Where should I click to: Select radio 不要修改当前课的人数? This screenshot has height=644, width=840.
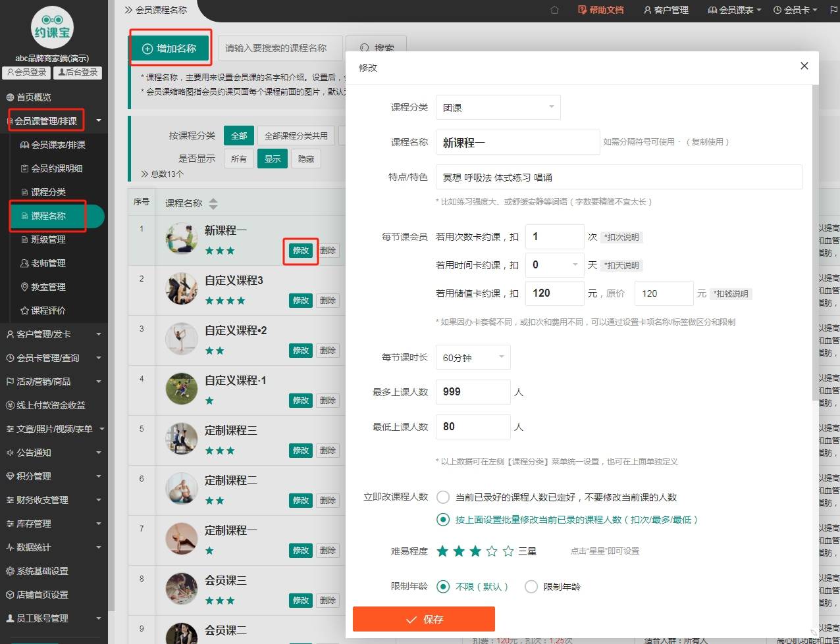coord(443,497)
